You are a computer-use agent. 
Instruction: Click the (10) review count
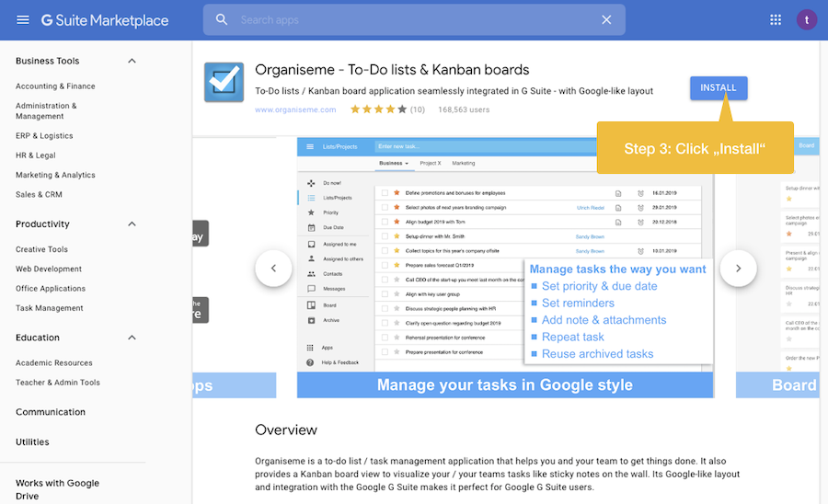pos(418,109)
